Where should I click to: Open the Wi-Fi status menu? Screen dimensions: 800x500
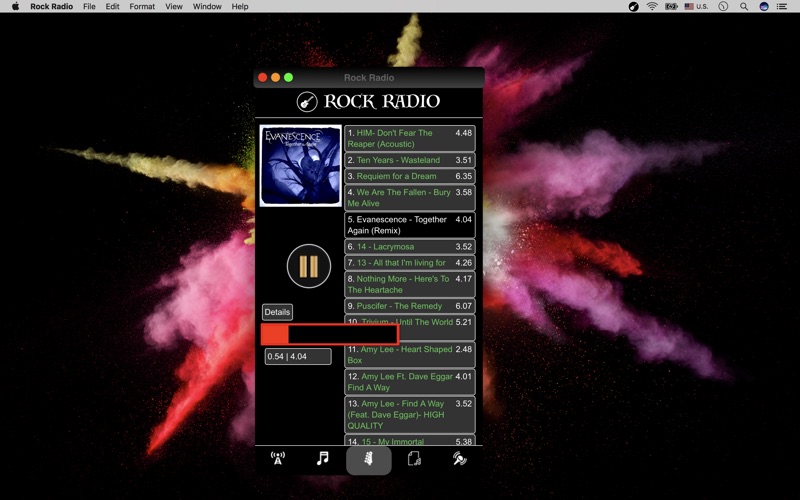click(x=652, y=6)
